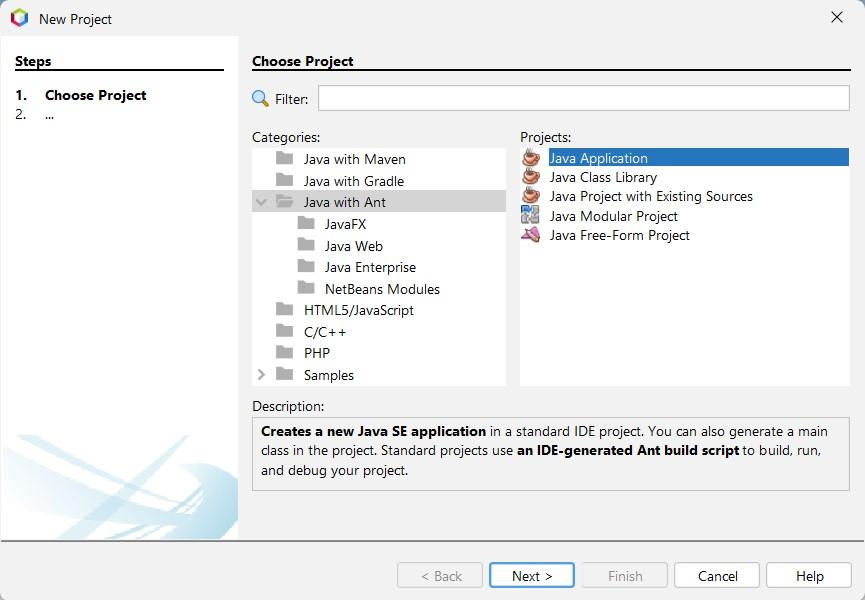Click the Existing Sources project coffee cup icon

(531, 195)
